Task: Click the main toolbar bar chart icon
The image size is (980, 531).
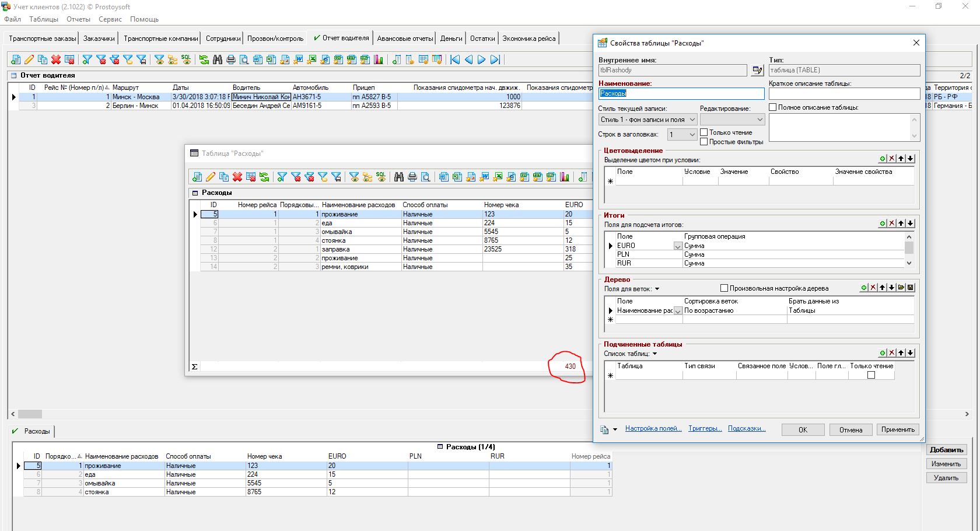Action: [379, 60]
